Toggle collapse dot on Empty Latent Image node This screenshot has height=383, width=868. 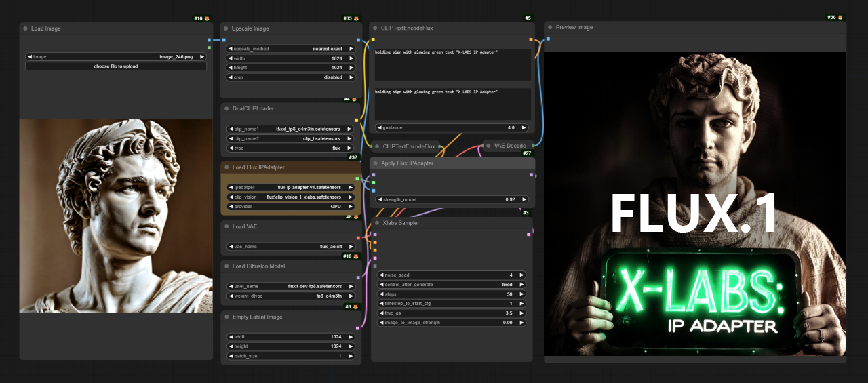[226, 317]
